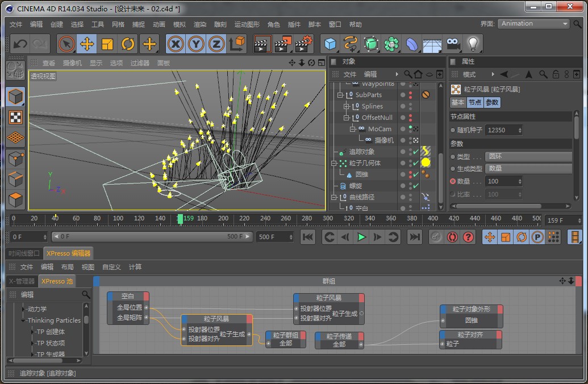This screenshot has height=384, width=588.
Task: Click the record active objects button
Action: point(436,237)
